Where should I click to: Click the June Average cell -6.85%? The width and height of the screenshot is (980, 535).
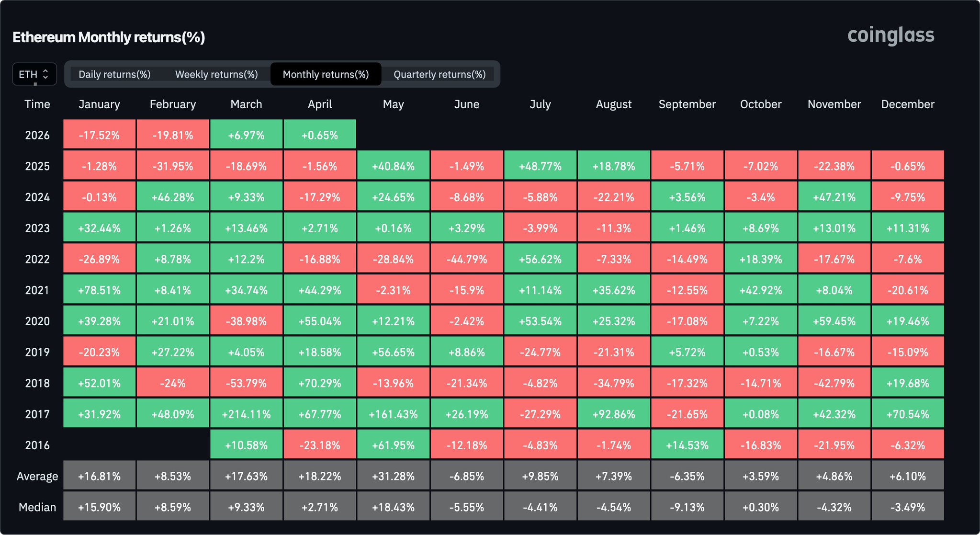click(466, 476)
